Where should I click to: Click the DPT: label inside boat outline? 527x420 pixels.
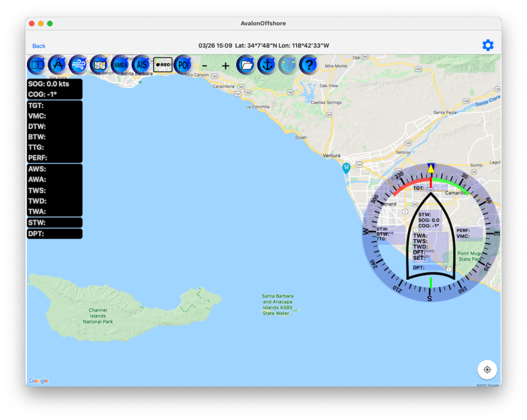point(419,268)
